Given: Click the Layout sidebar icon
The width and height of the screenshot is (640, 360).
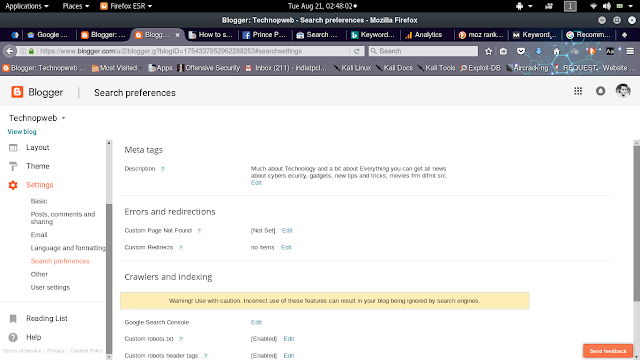Looking at the screenshot, I should pos(13,147).
